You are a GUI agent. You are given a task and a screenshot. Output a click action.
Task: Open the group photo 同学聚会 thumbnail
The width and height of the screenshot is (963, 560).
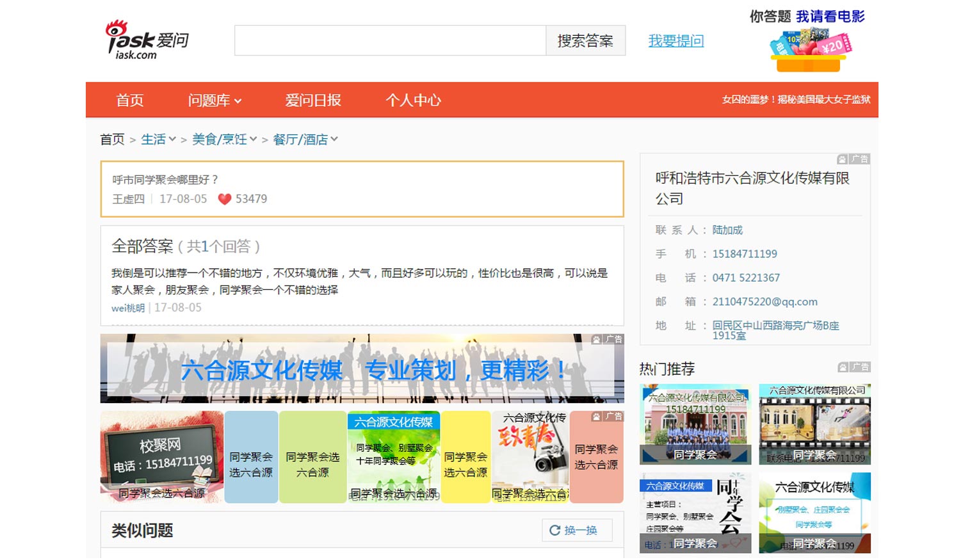tap(695, 424)
